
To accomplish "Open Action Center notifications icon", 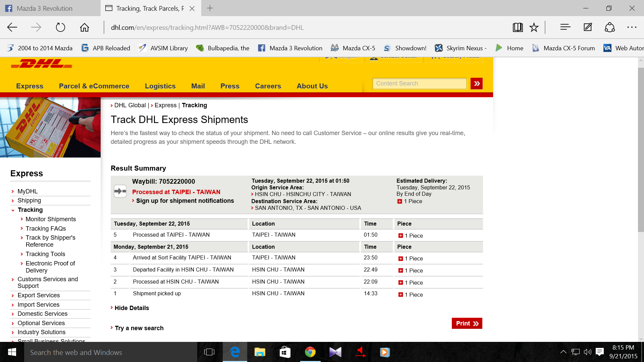I will click(600, 352).
